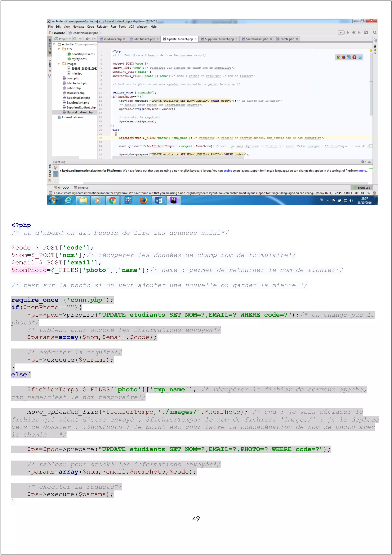The width and height of the screenshot is (392, 555).
Task: Open preview in Opera browser icon
Action: (x=354, y=57)
